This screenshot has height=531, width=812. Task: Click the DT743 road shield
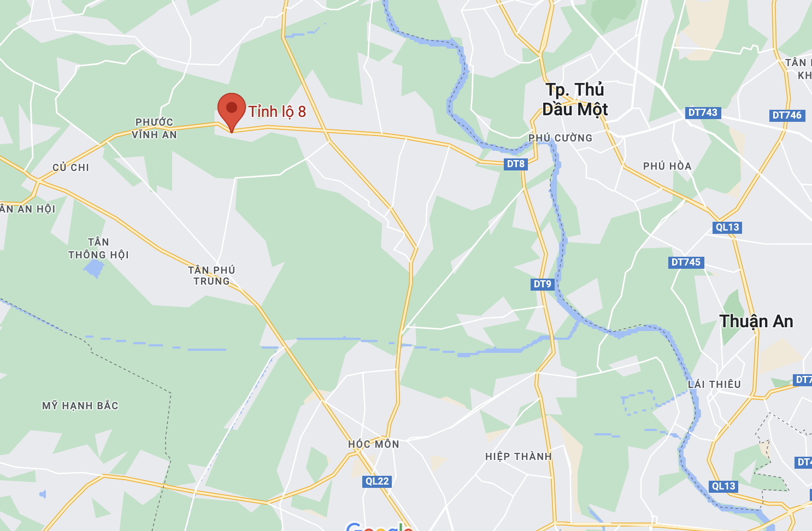703,113
